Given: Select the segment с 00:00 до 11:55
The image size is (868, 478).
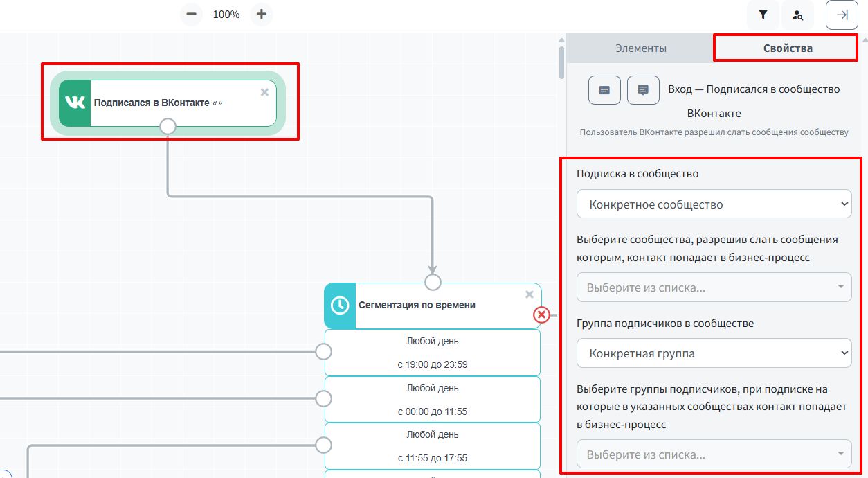Looking at the screenshot, I should click(433, 400).
